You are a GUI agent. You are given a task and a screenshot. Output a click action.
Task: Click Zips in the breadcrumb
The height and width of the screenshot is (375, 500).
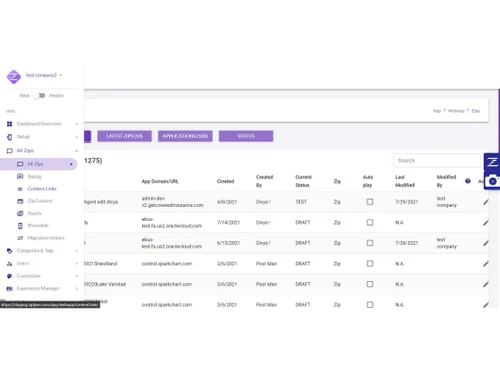click(475, 111)
